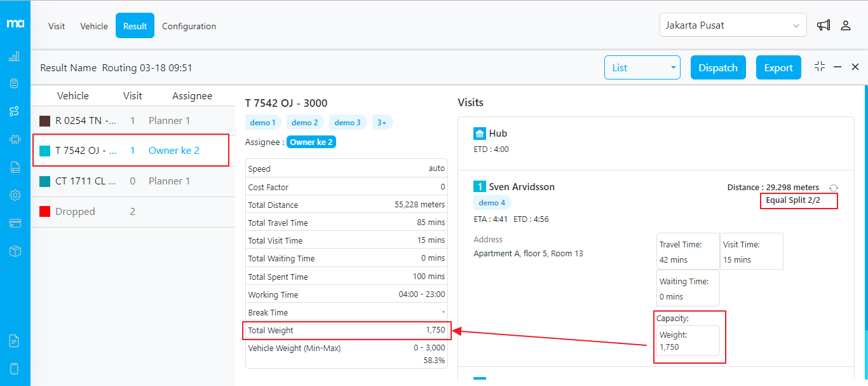The width and height of the screenshot is (868, 386).
Task: Click the clipboard icon in sidebar
Action: (x=14, y=83)
